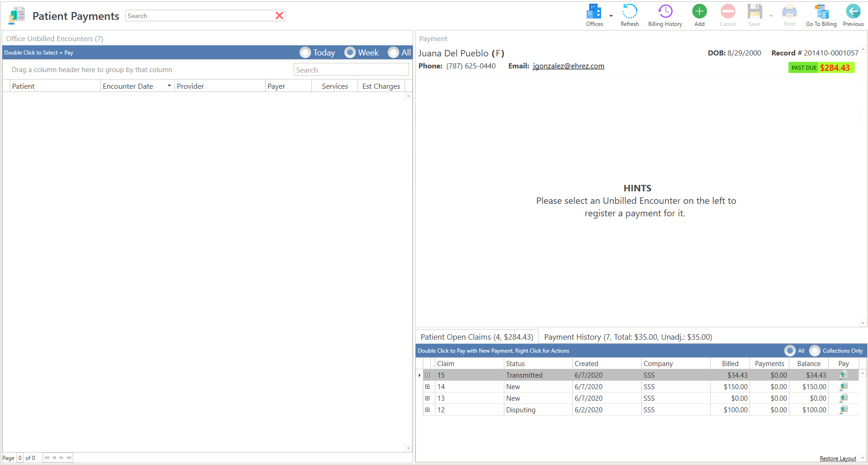Screen dimensions: 868x465
Task: Switch to Payment History tab
Action: pyautogui.click(x=628, y=337)
